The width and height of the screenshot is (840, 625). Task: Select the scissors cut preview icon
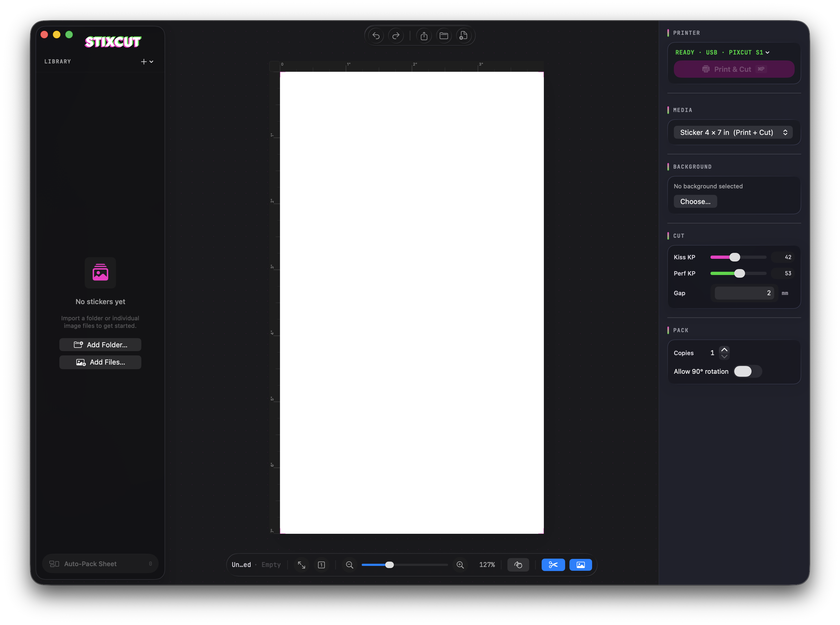pyautogui.click(x=553, y=565)
